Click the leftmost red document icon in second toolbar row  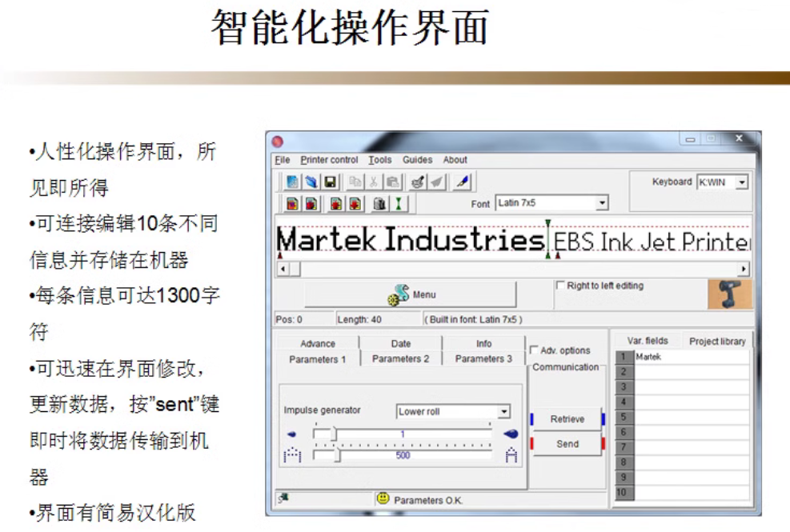(x=291, y=203)
